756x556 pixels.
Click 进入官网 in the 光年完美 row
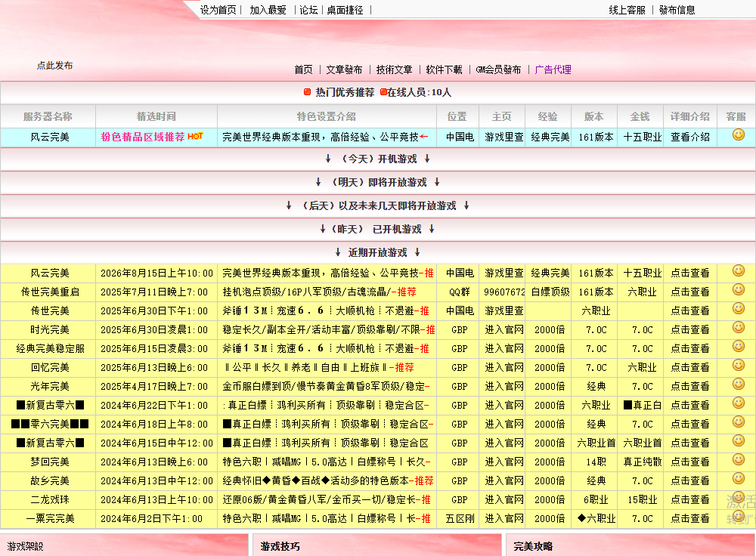[503, 387]
